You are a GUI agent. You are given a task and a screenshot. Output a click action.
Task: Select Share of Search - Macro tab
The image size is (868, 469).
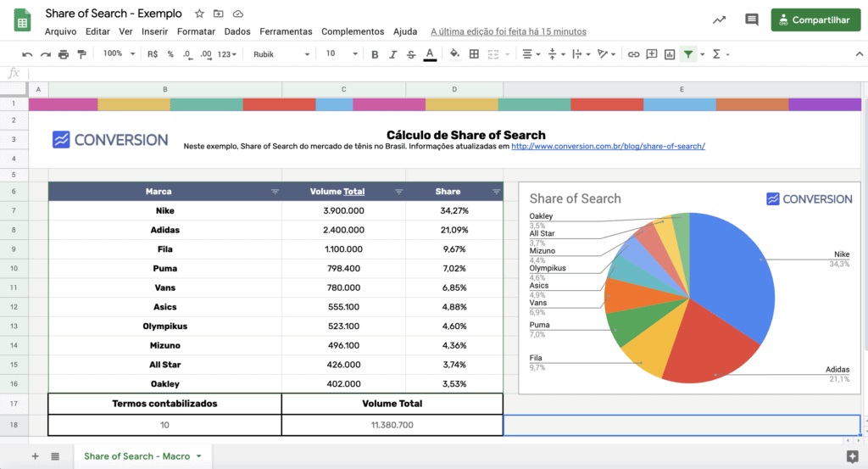click(136, 456)
